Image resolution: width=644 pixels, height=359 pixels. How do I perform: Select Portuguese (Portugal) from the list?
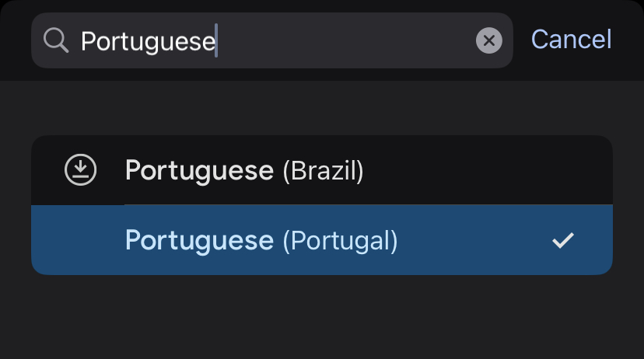coord(261,241)
